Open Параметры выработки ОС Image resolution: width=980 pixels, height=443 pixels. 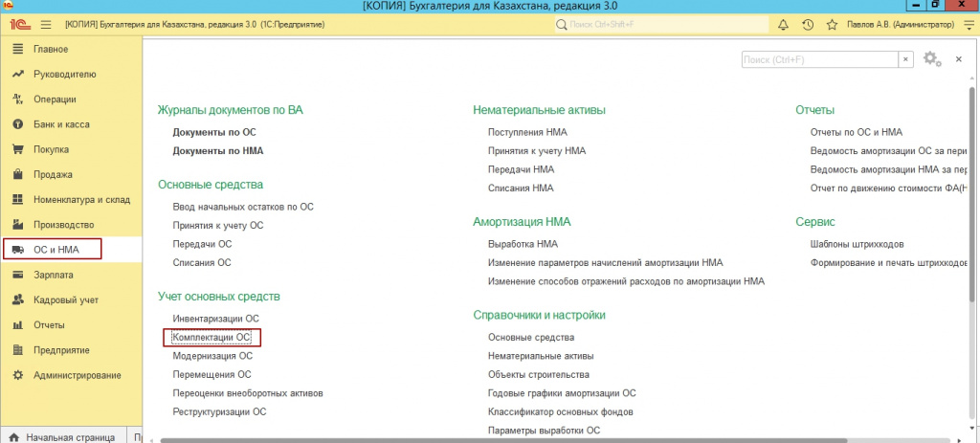tap(544, 431)
